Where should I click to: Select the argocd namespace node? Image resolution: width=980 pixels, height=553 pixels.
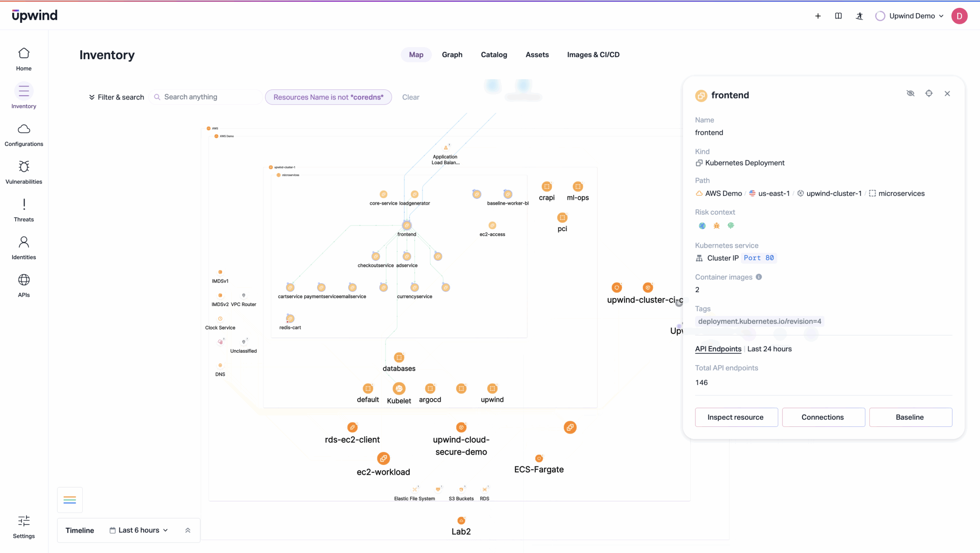point(430,389)
